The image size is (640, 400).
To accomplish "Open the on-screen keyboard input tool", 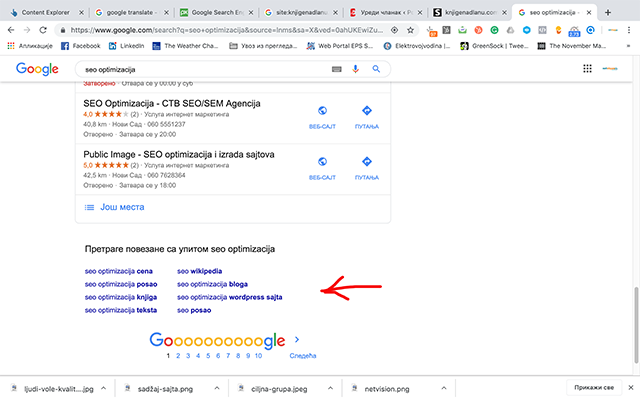I will click(x=336, y=69).
